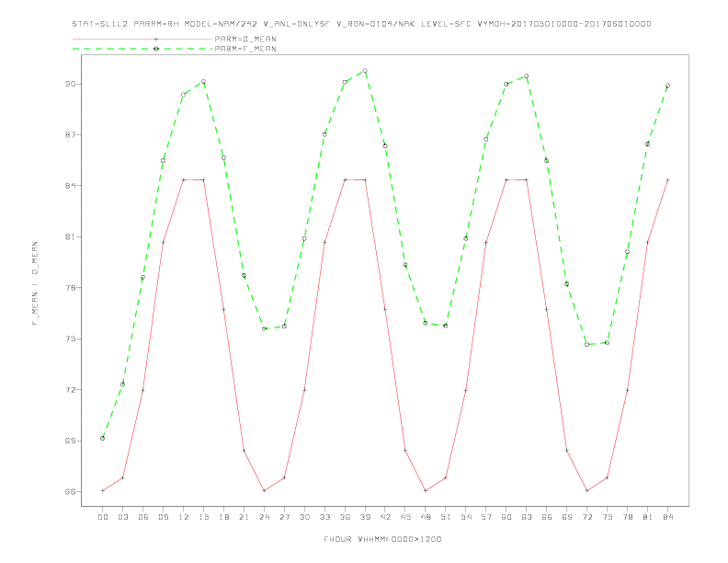Click the PARM=F_MEAN legend label
Screen dimensions: 728x563
pos(245,49)
